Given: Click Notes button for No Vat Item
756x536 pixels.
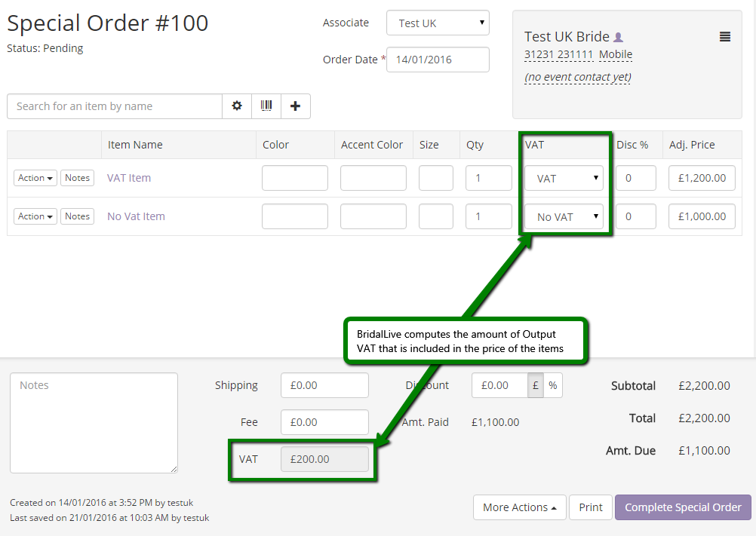Looking at the screenshot, I should tap(77, 216).
